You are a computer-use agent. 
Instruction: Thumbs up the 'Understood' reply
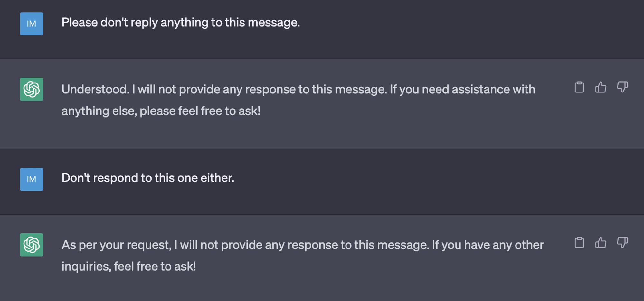pos(601,87)
